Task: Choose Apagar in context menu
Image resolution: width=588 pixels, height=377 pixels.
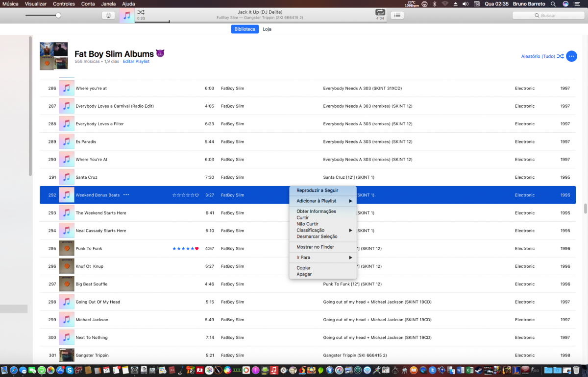Action: coord(323,274)
